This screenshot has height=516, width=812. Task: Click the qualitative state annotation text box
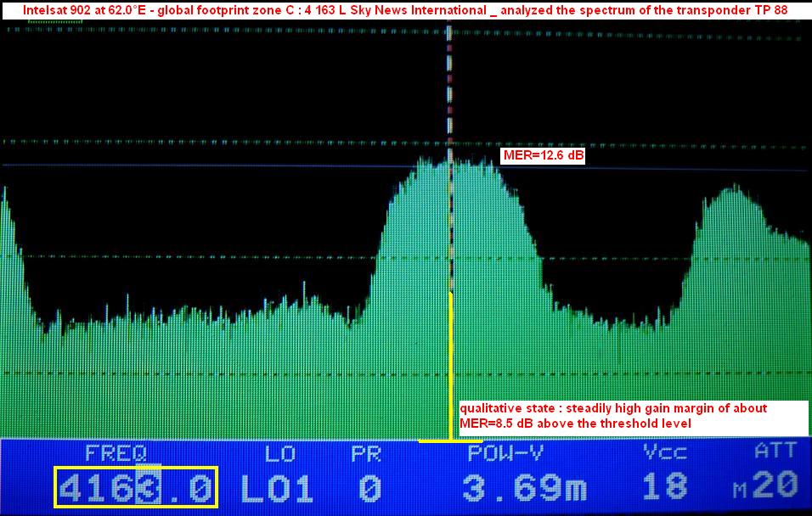point(632,416)
